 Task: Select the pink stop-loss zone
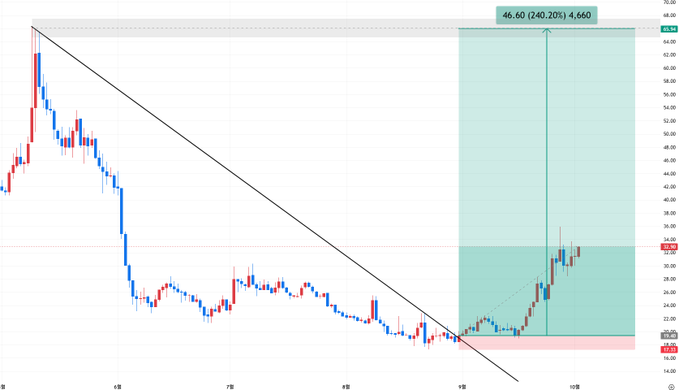[546, 342]
